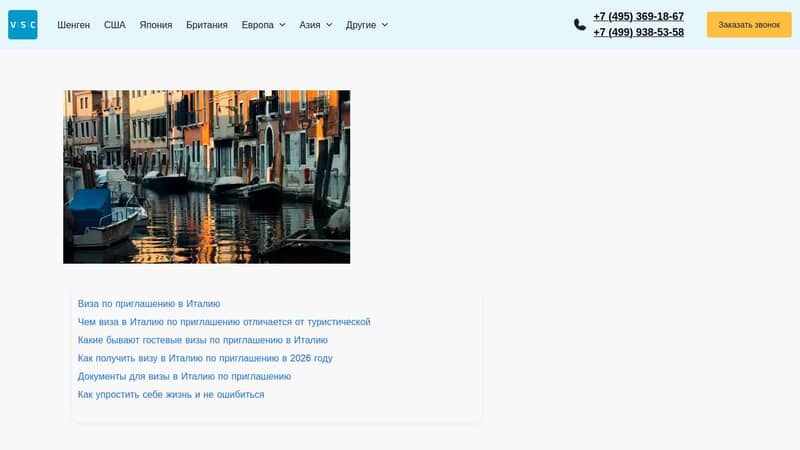The width and height of the screenshot is (800, 450).
Task: Call the number +7 (499) 938-53-58
Action: [x=638, y=32]
